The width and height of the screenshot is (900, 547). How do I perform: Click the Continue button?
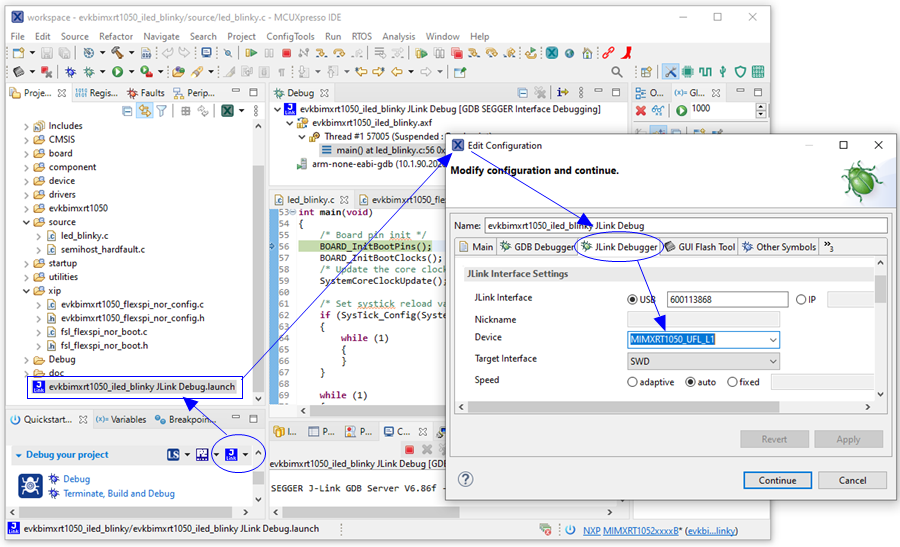[x=777, y=480]
